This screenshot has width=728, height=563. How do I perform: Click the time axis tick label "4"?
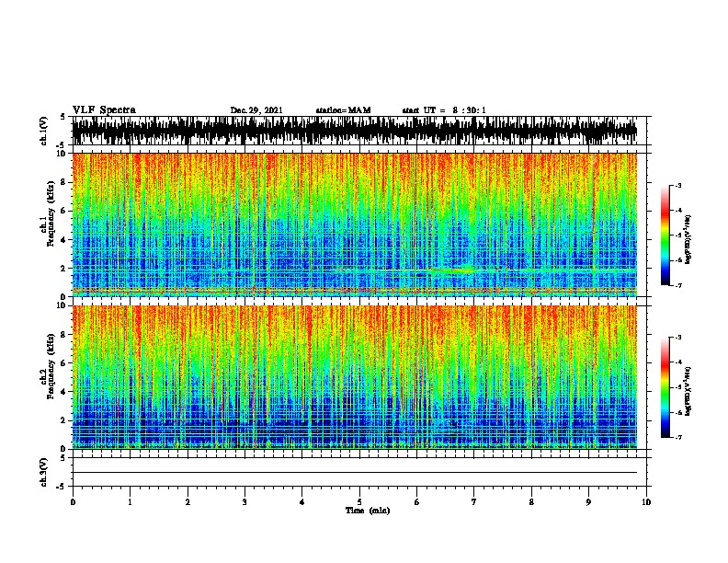[x=302, y=501]
